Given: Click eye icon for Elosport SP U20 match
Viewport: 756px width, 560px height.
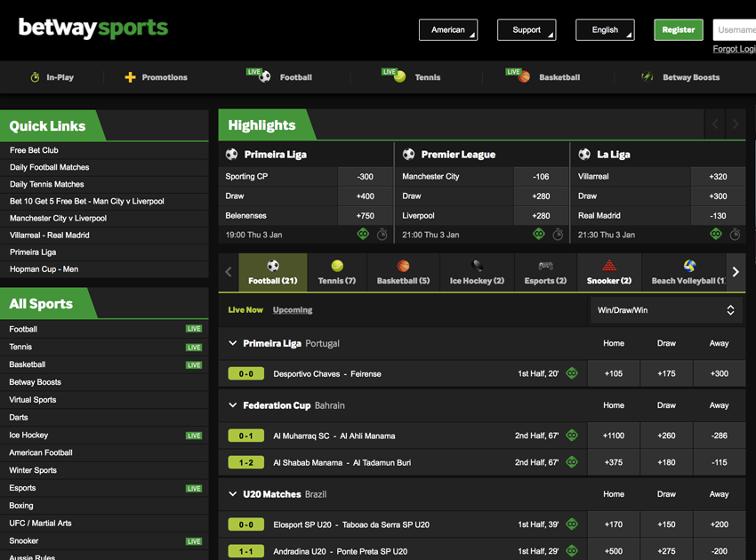Looking at the screenshot, I should (x=572, y=524).
